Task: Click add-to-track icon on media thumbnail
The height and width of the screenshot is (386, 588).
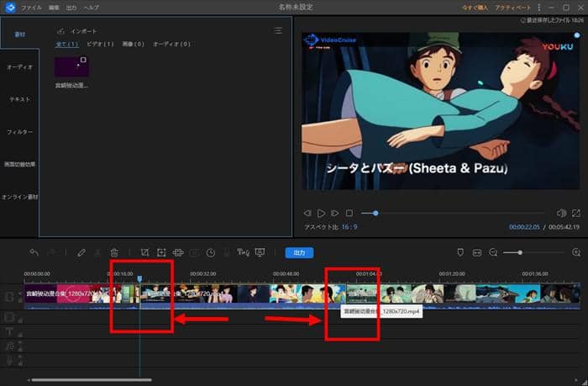Action: point(83,60)
